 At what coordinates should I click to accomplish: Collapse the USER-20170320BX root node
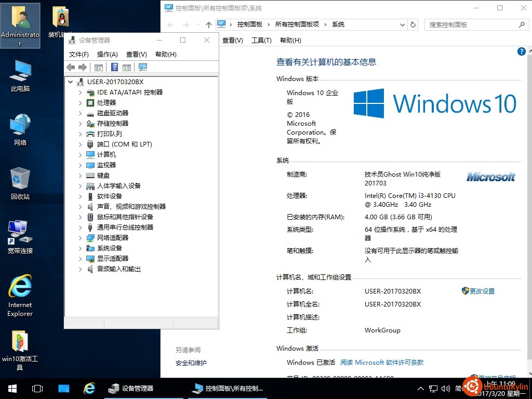coord(71,82)
